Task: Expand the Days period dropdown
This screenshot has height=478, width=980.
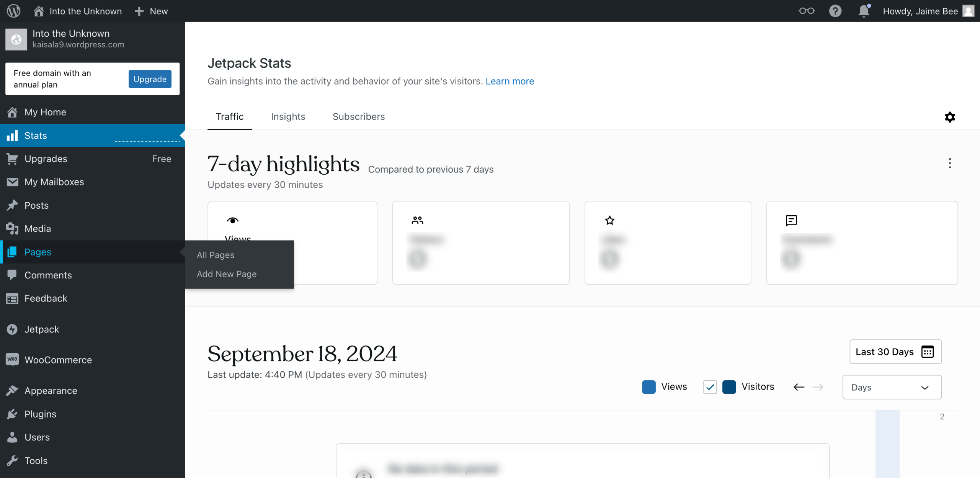Action: tap(892, 387)
